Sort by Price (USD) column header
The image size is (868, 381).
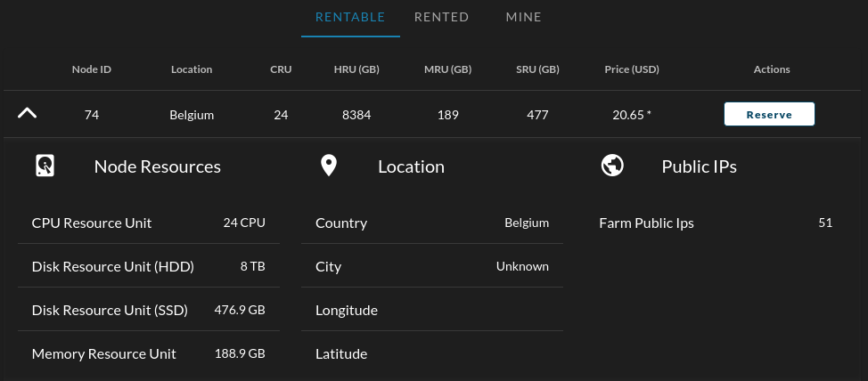coord(632,69)
